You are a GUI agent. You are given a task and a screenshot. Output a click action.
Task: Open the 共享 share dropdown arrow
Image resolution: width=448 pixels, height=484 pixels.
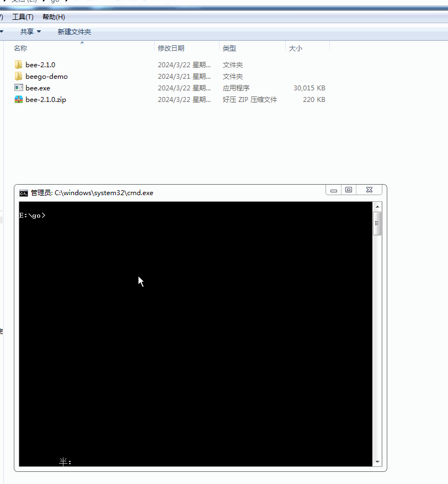[x=40, y=31]
